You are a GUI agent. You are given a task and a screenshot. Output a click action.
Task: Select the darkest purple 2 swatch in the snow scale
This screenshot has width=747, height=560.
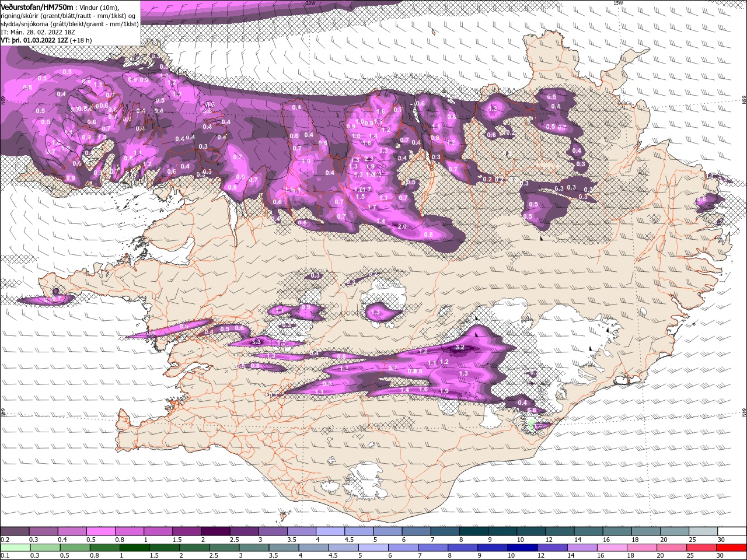coord(215,531)
